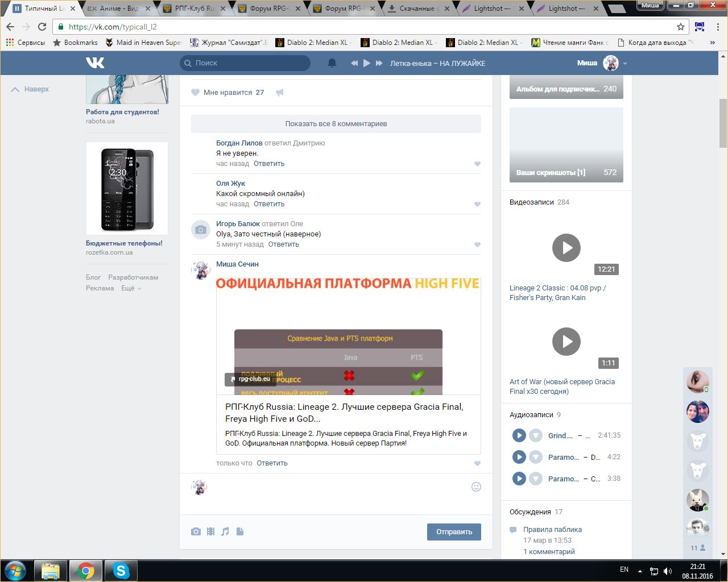This screenshot has height=582, width=728.
Task: Open the Правила паблика discussion
Action: pyautogui.click(x=552, y=529)
